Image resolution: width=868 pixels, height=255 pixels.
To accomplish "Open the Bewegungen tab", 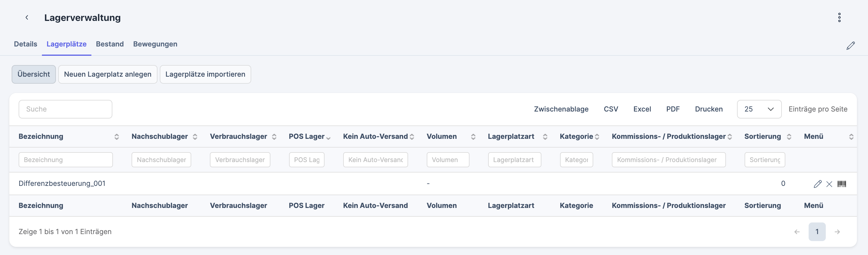I will pyautogui.click(x=155, y=44).
